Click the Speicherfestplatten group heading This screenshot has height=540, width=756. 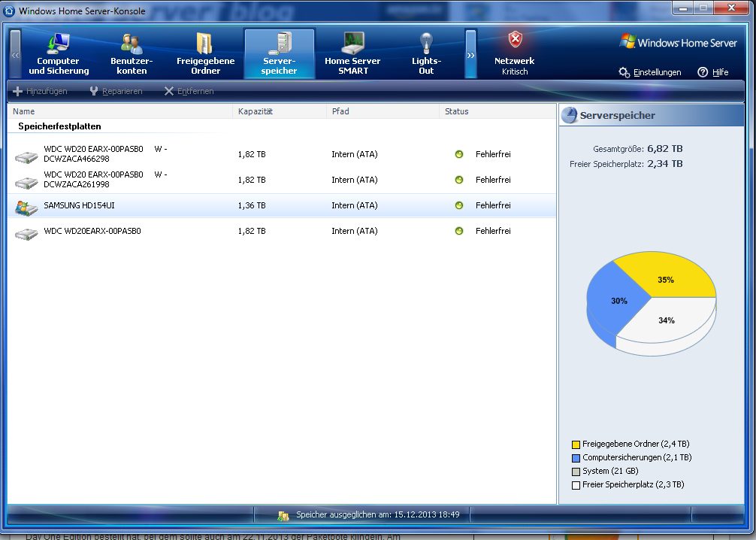59,126
